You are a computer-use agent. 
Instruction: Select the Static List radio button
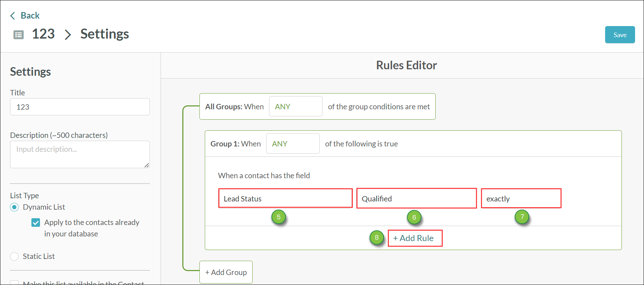[x=14, y=256]
